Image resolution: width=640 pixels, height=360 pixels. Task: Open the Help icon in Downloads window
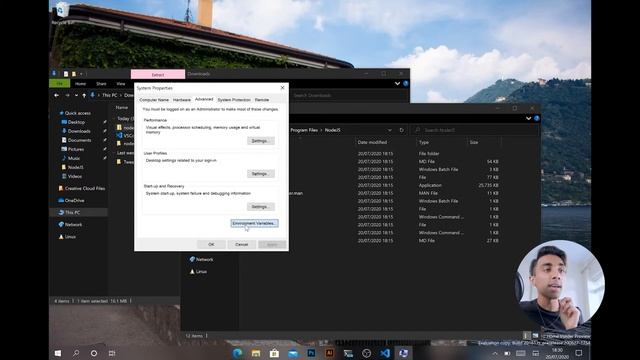point(406,84)
